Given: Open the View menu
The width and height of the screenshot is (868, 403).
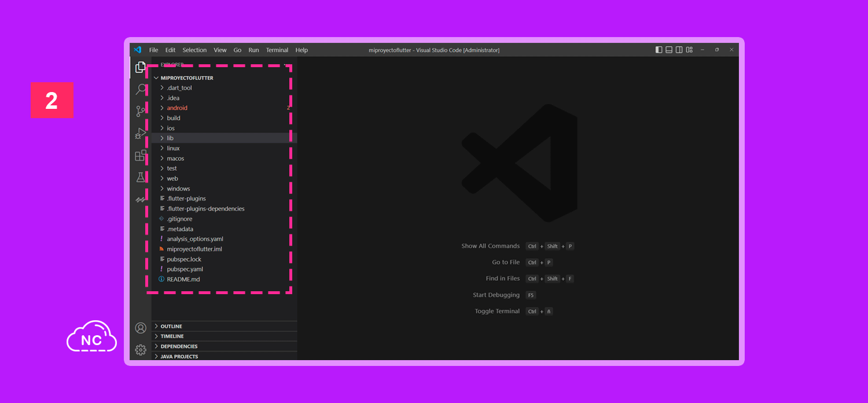Looking at the screenshot, I should (x=220, y=50).
